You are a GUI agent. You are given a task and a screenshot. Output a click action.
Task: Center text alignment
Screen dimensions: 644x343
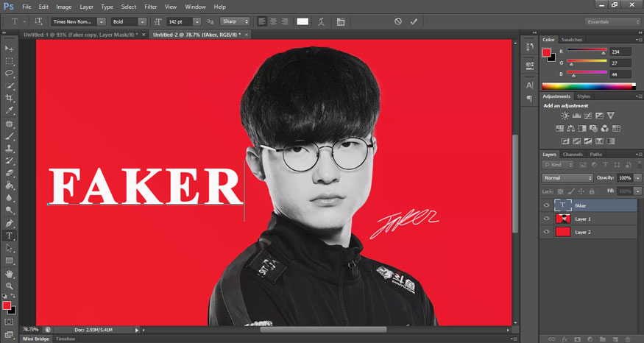pos(273,21)
